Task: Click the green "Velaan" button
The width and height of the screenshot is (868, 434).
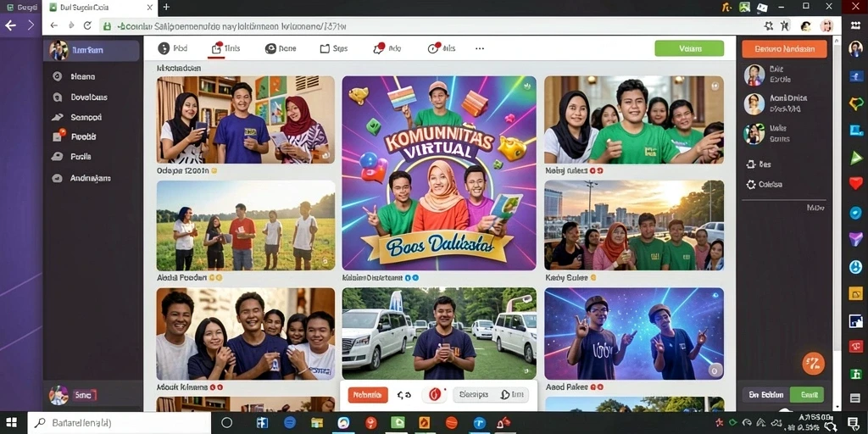Action: (689, 48)
